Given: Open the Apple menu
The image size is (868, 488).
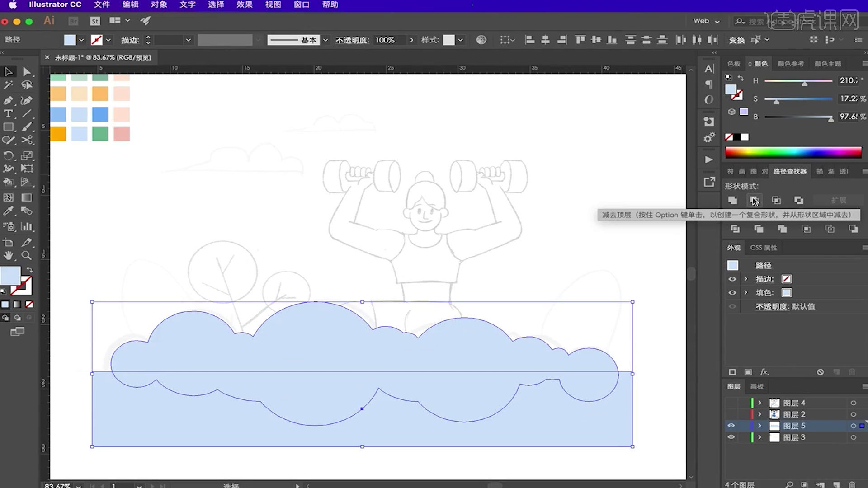Looking at the screenshot, I should [13, 5].
